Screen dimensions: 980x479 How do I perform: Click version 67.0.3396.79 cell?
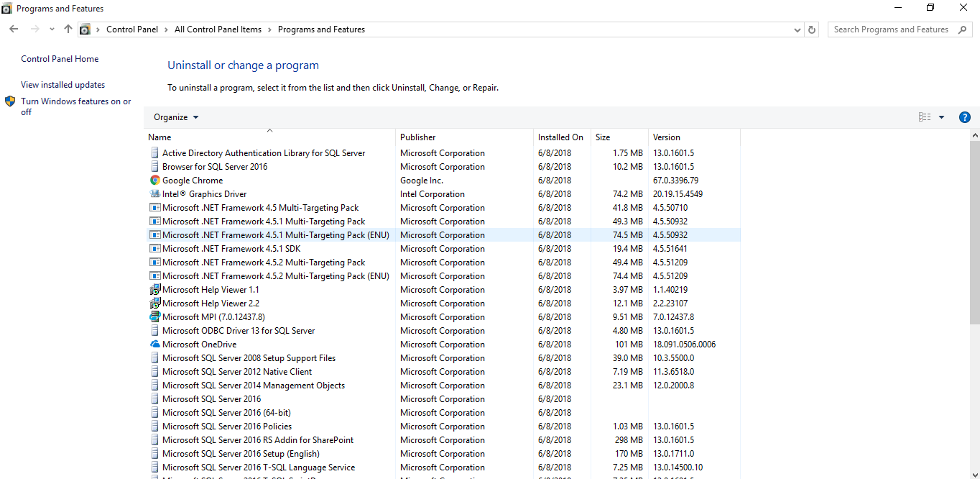tap(675, 181)
